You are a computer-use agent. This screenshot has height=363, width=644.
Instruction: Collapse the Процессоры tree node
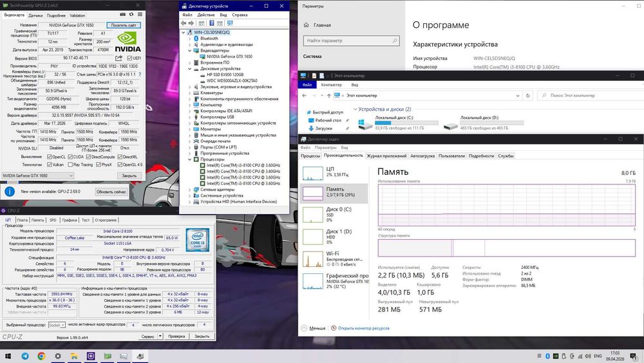coord(190,159)
